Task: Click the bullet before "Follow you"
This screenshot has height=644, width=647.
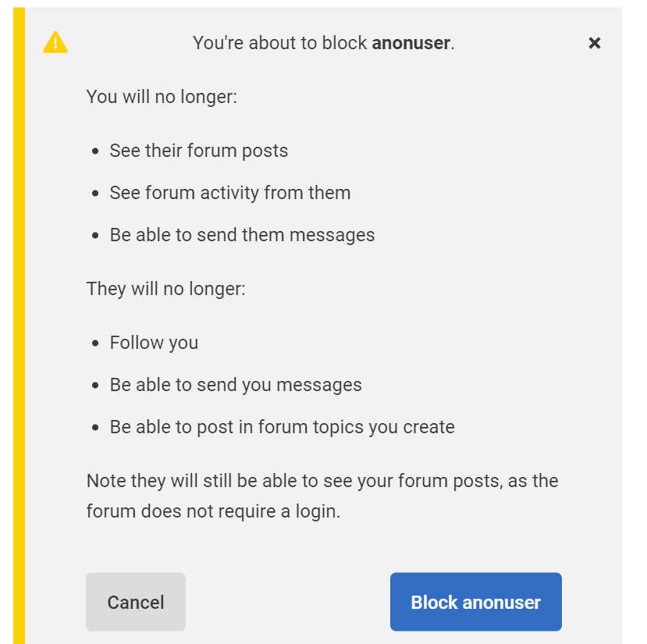Action: [x=95, y=343]
